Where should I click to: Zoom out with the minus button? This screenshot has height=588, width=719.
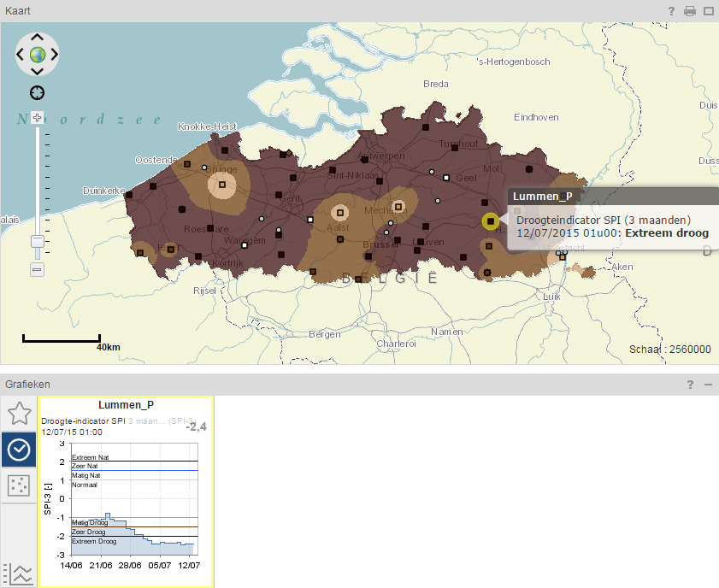pyautogui.click(x=37, y=269)
